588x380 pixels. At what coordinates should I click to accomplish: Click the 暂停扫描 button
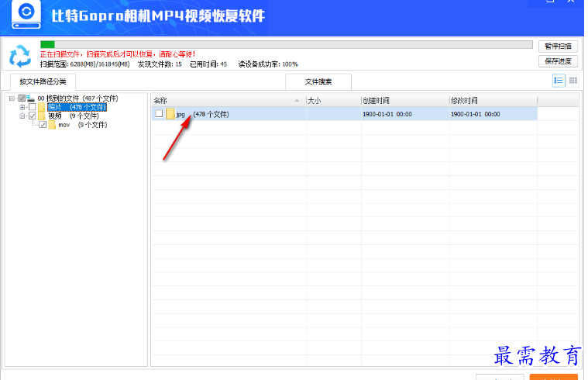[558, 47]
